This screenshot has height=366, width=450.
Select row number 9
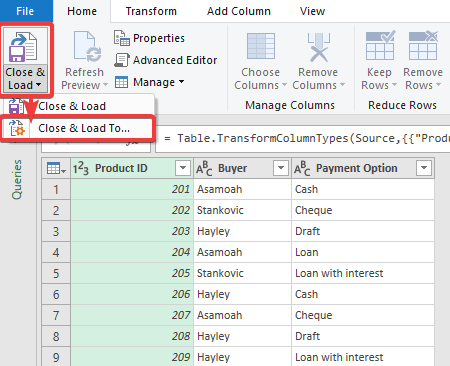coord(56,357)
